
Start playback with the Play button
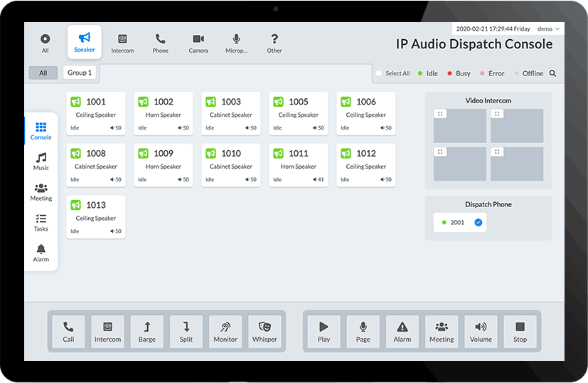pos(324,332)
